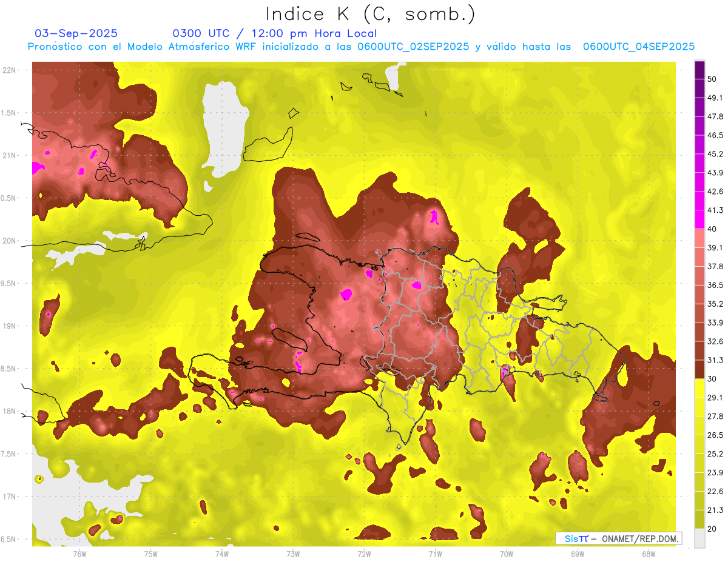Click the '45.2' colorbar label
This screenshot has width=728, height=562.
coord(715,154)
